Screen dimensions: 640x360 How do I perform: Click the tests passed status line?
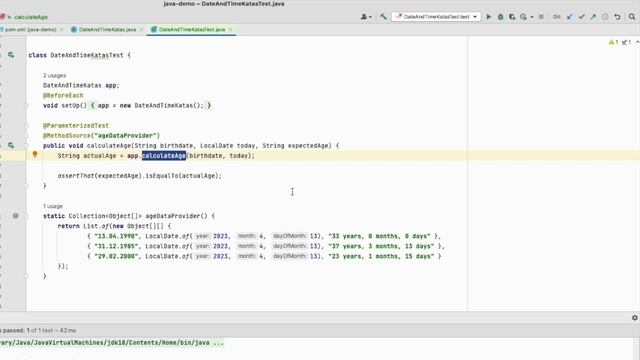click(38, 330)
